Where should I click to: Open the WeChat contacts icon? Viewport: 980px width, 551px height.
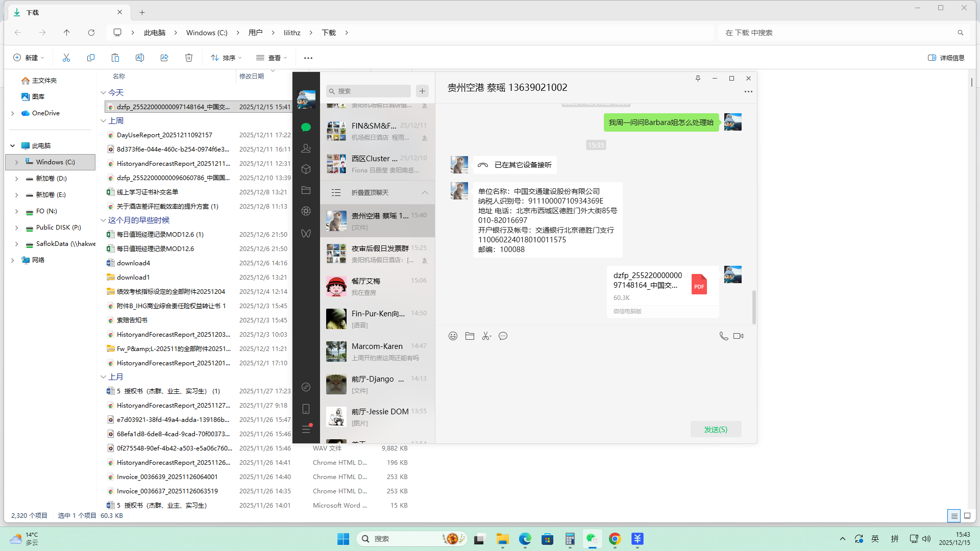[306, 148]
